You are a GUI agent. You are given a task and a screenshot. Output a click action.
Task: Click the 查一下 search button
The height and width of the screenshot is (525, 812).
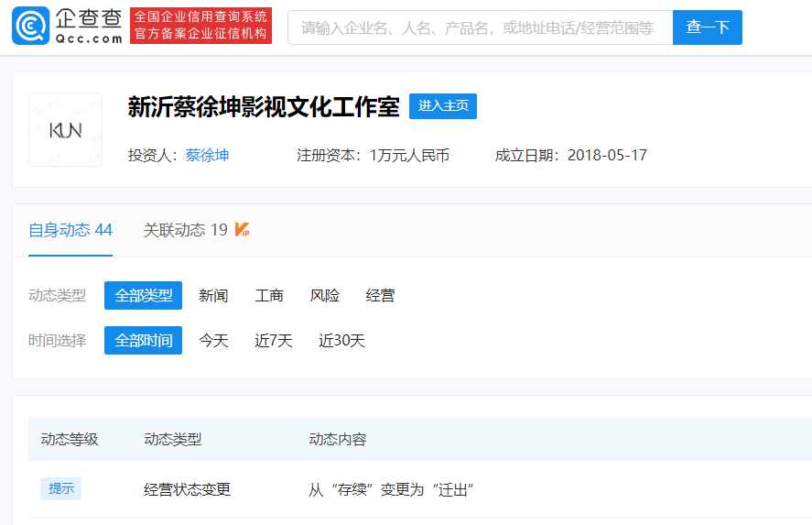708,27
